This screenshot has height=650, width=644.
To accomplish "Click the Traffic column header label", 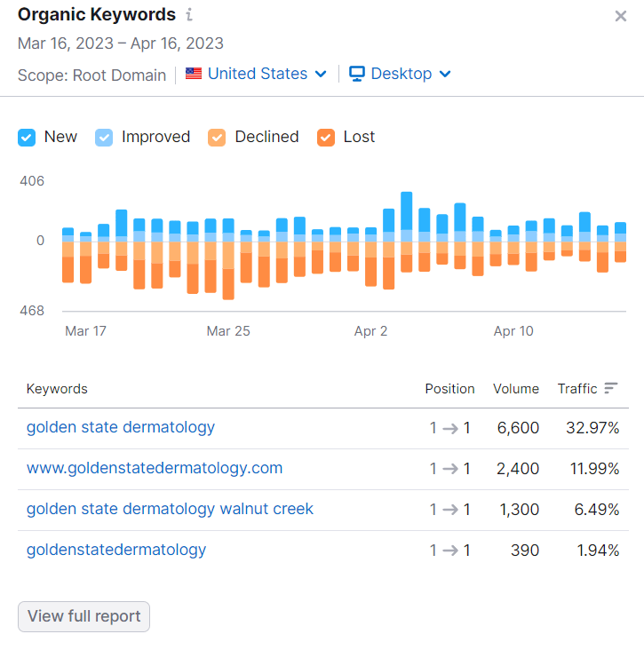I will (x=576, y=389).
